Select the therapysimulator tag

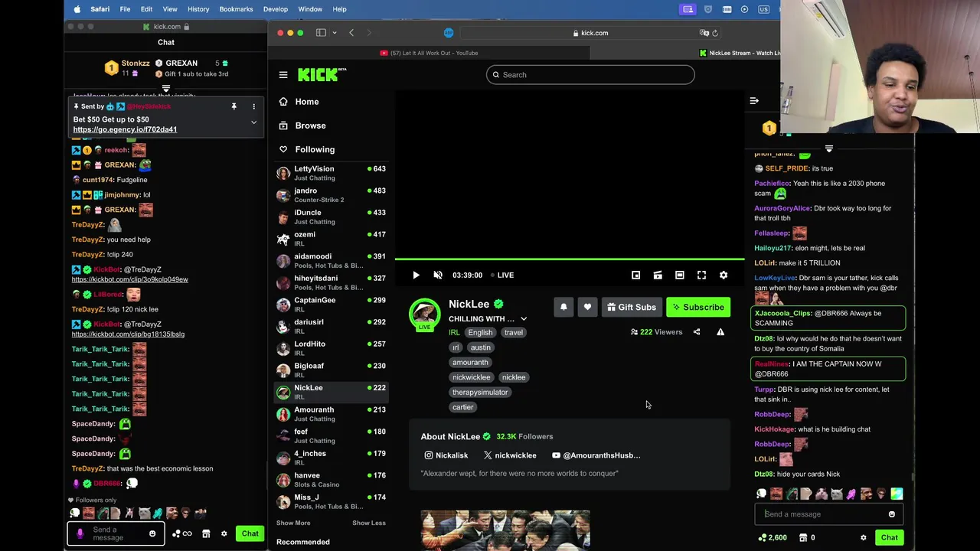pos(480,393)
